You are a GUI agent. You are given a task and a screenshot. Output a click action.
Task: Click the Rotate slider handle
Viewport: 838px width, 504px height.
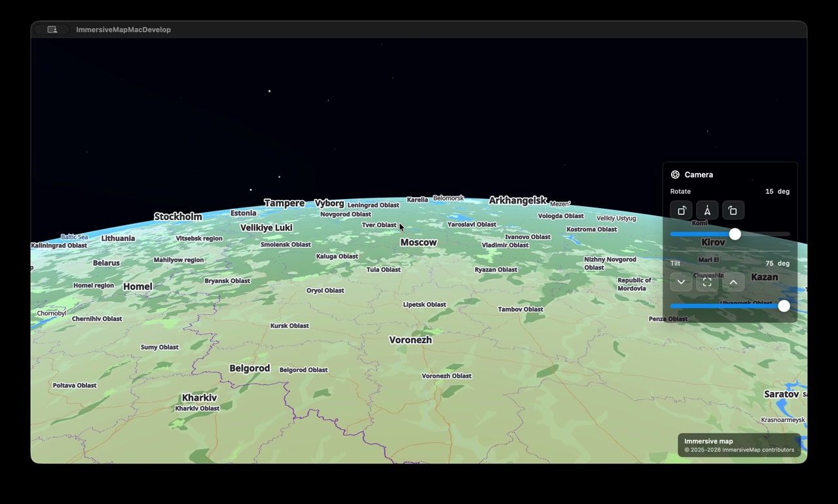735,234
